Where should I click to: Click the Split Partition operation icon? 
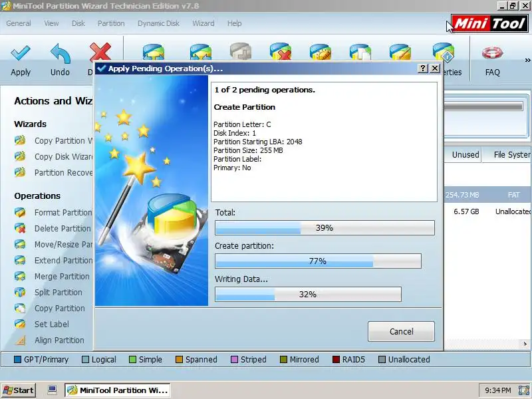tap(20, 292)
